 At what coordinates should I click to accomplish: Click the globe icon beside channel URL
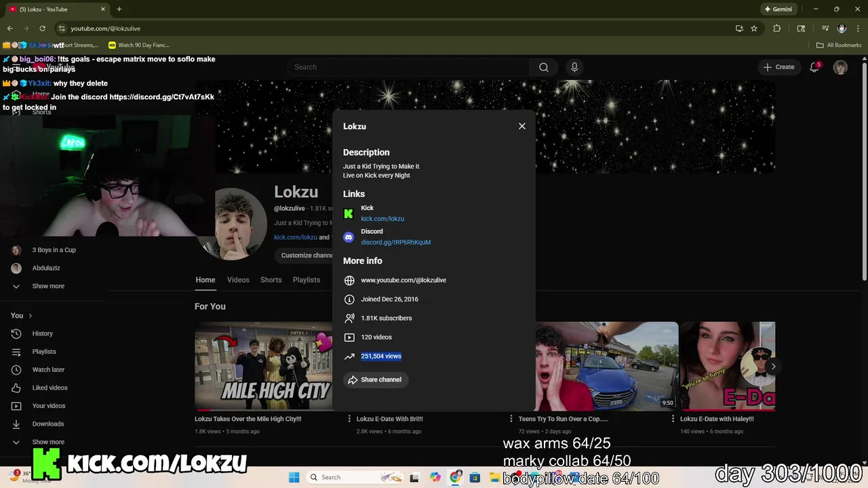coord(349,280)
